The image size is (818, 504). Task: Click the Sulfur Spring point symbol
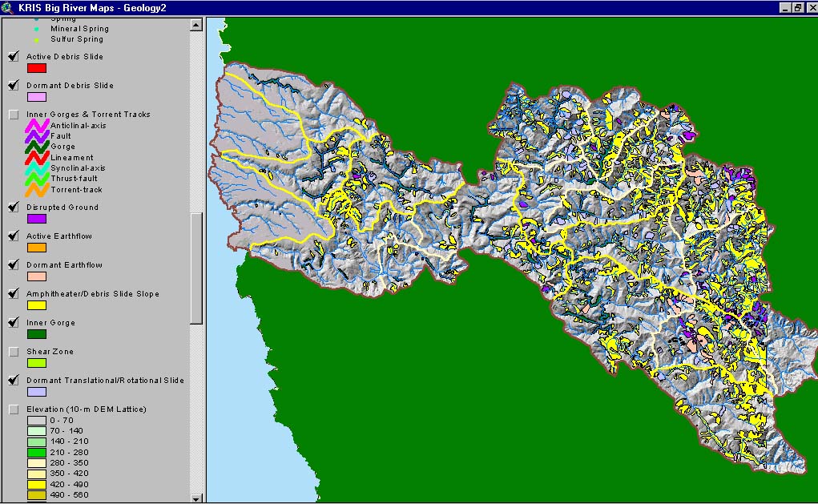(37, 39)
